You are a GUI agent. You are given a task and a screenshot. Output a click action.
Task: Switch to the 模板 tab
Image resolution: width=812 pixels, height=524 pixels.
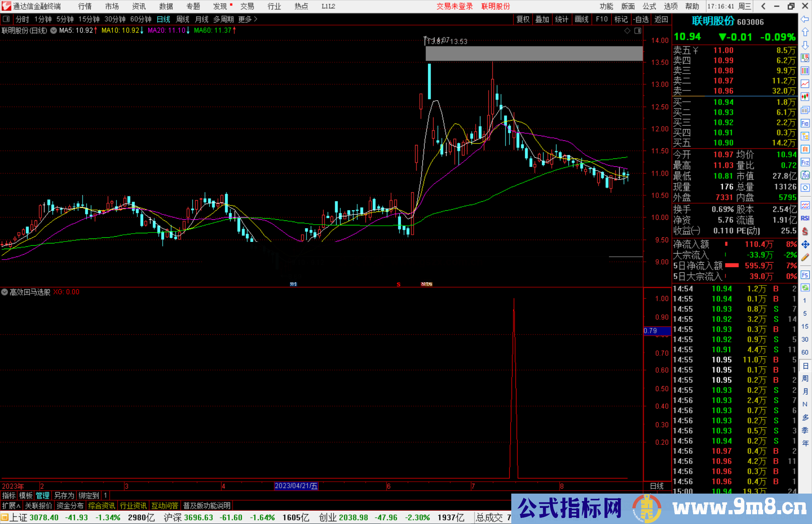click(x=25, y=495)
